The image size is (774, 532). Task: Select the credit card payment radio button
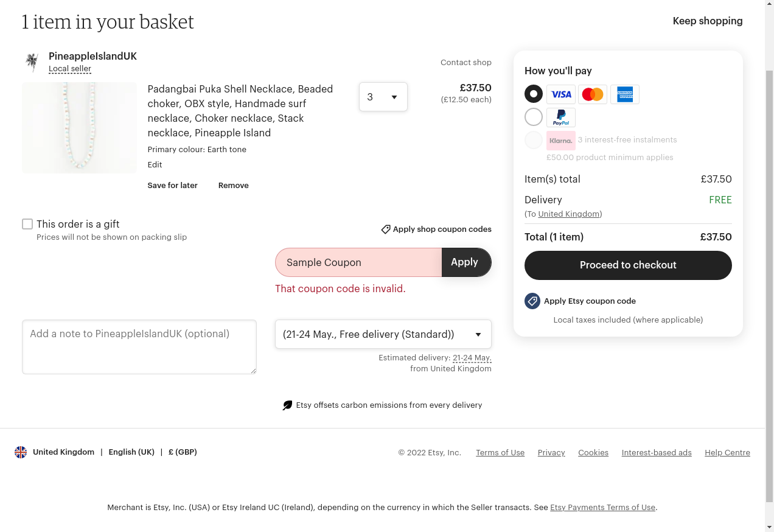click(534, 94)
